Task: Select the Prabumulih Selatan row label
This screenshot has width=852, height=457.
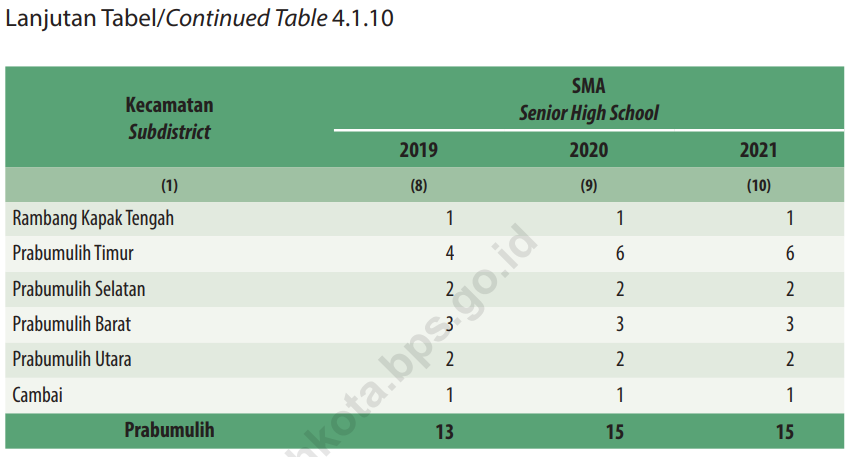Action: point(79,289)
